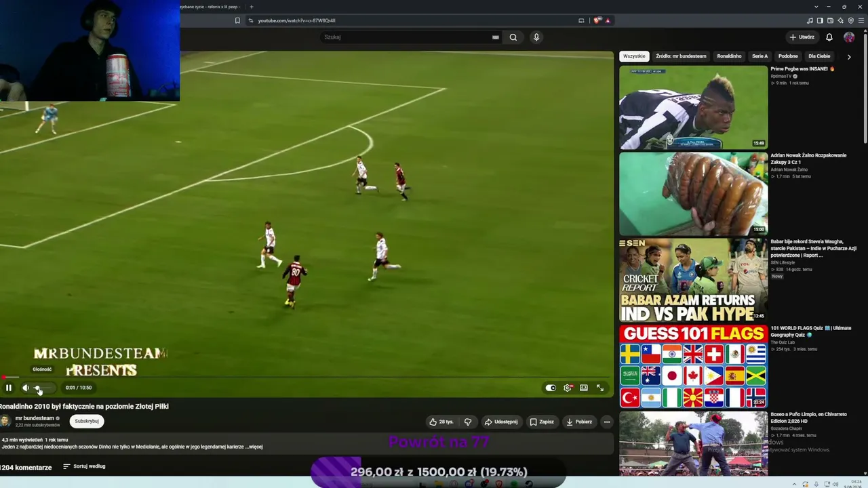The width and height of the screenshot is (868, 488).
Task: Open the Brave Shields lion icon
Action: click(597, 20)
